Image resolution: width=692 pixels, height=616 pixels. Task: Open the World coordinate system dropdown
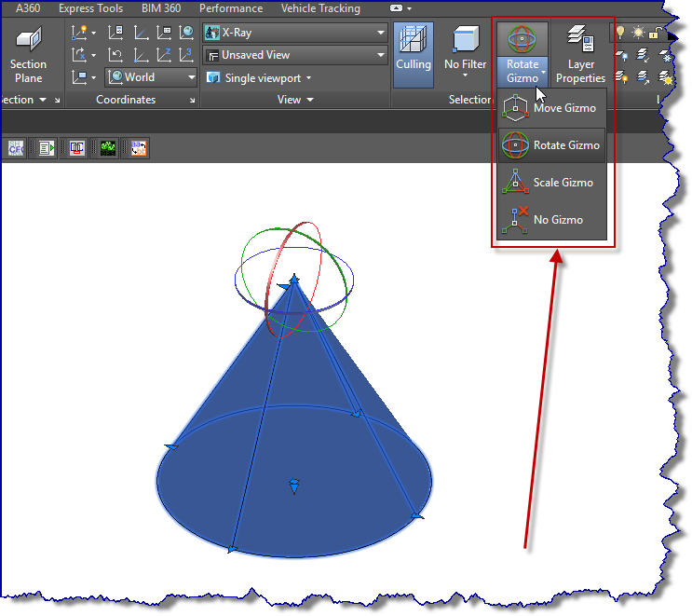tap(151, 77)
